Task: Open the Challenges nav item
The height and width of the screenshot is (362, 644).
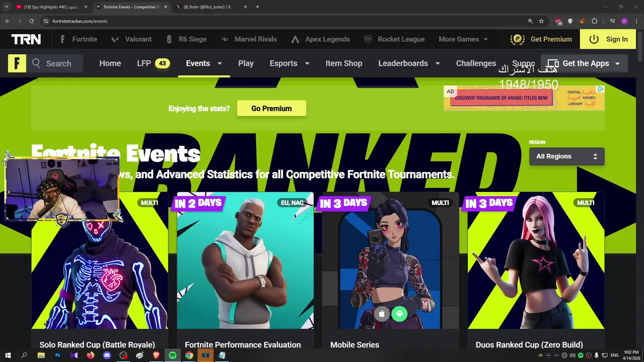Action: coord(476,63)
